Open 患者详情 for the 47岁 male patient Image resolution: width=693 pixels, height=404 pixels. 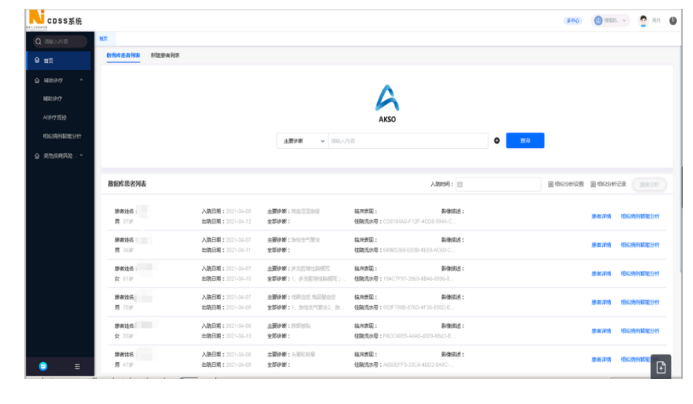point(601,359)
